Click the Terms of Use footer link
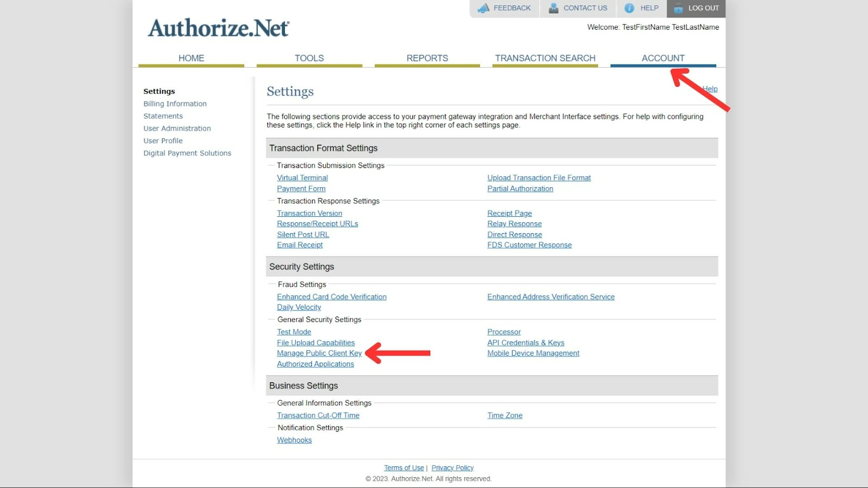 pyautogui.click(x=404, y=468)
